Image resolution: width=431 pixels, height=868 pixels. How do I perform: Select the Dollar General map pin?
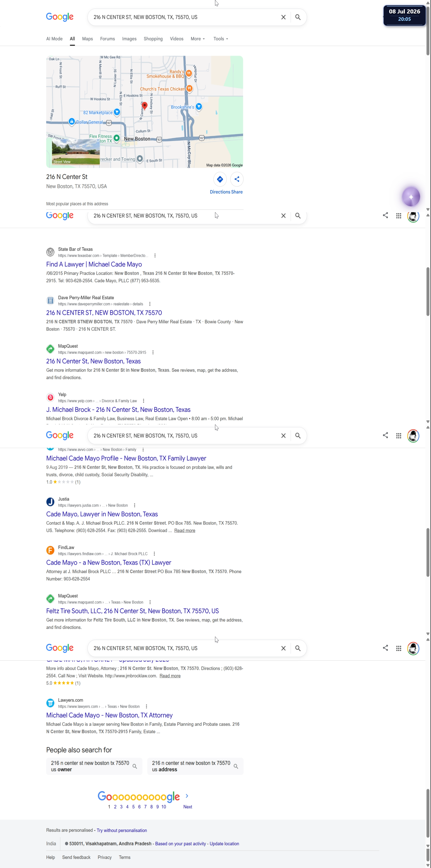[x=71, y=121]
